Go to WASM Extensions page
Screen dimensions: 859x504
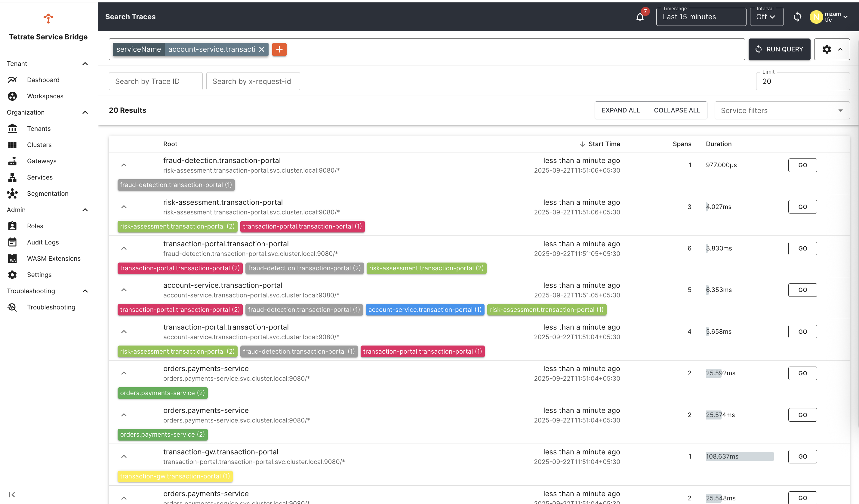tap(54, 258)
